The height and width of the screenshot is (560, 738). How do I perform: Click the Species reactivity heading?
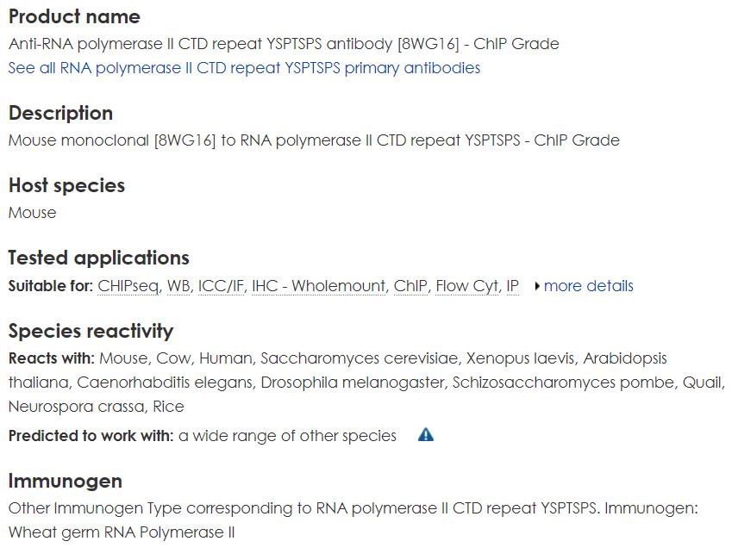[91, 331]
